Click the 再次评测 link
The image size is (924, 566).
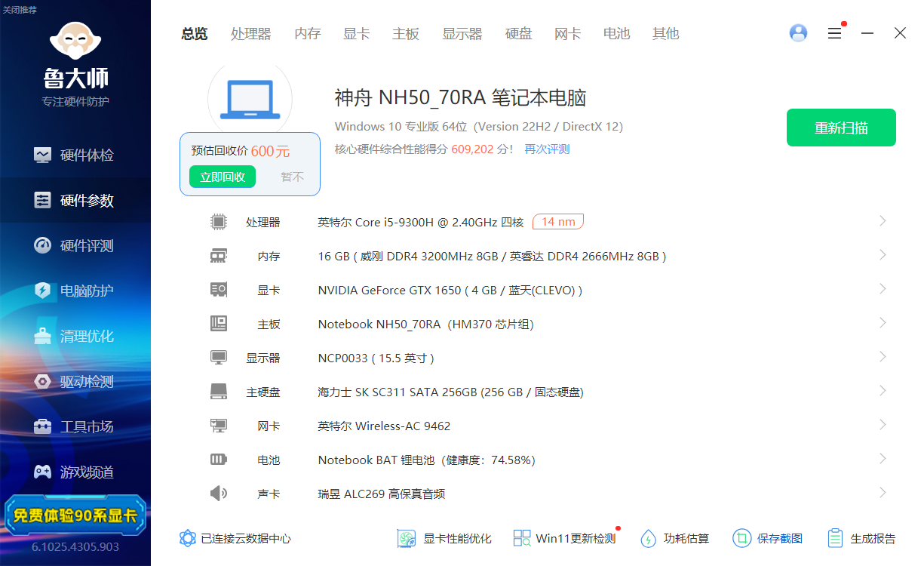coord(547,149)
